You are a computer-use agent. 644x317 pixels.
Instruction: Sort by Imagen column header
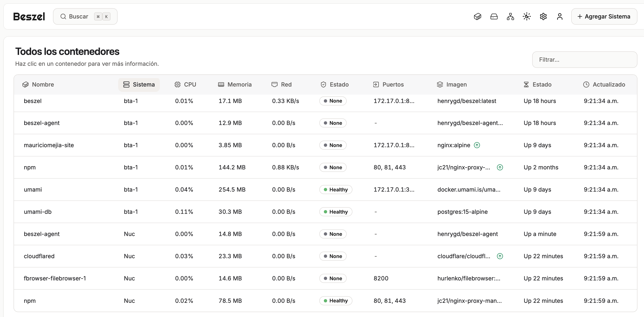click(452, 84)
